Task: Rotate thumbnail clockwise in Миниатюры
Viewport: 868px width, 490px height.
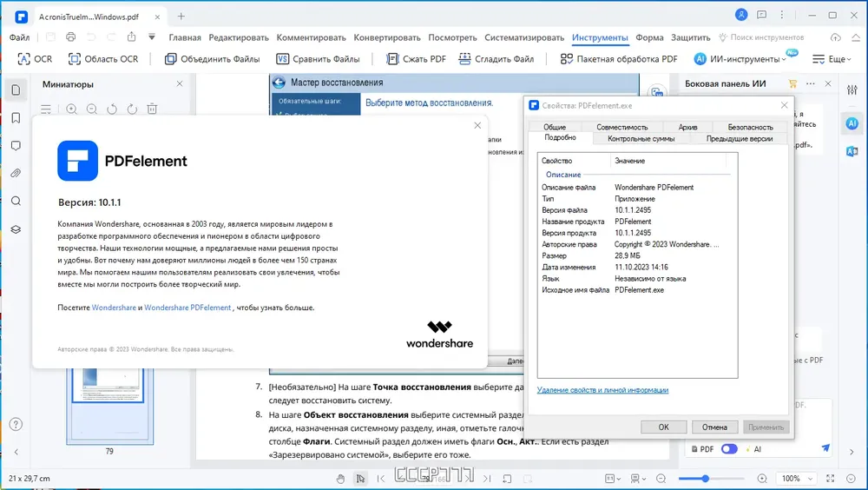Action: tap(132, 109)
